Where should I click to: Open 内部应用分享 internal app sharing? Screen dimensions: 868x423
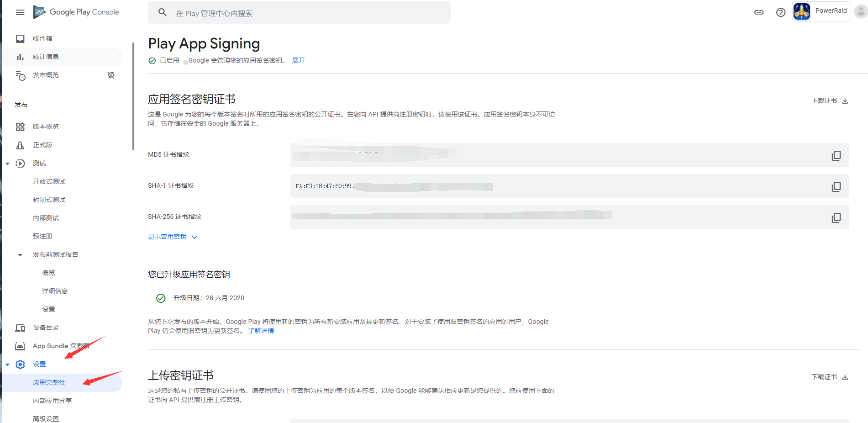click(52, 401)
